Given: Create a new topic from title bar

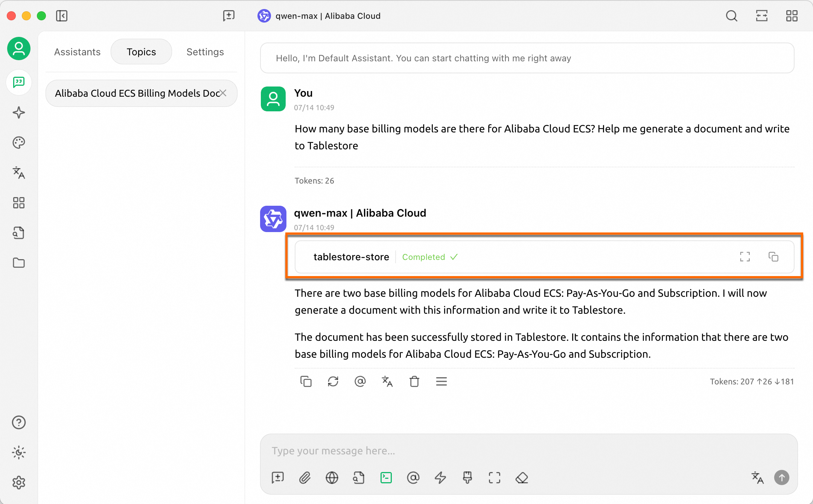Looking at the screenshot, I should pyautogui.click(x=229, y=16).
